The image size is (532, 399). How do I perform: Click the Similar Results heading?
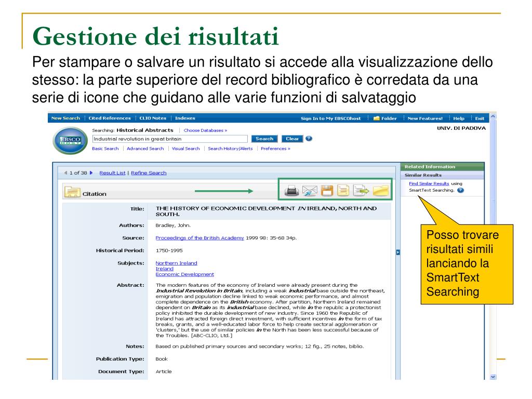tap(423, 175)
